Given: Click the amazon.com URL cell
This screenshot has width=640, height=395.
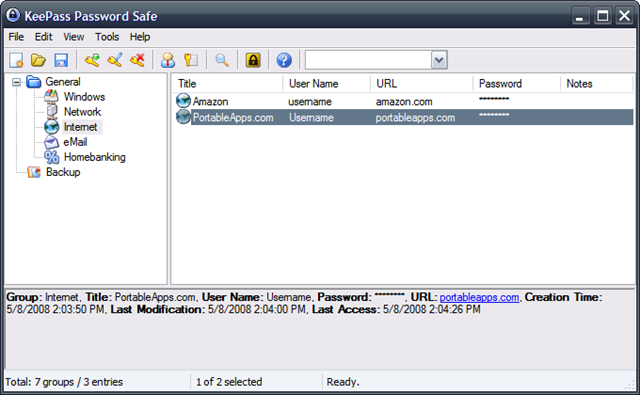Looking at the screenshot, I should (404, 102).
